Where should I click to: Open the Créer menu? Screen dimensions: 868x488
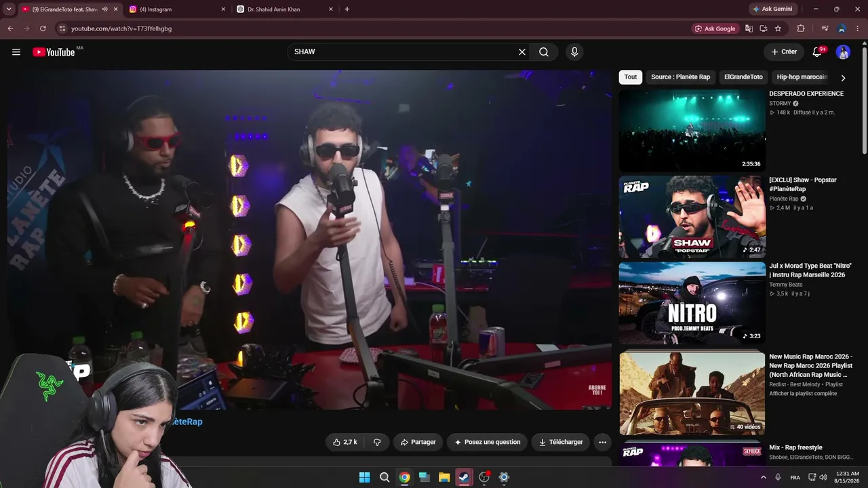point(784,52)
